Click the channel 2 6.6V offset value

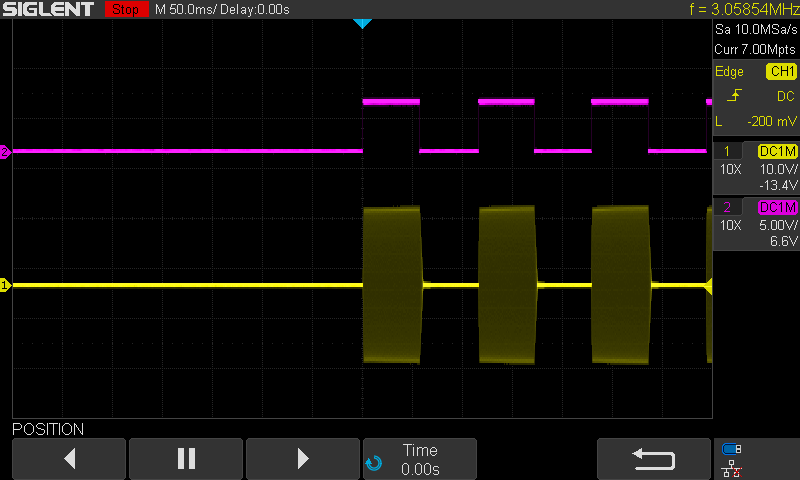tap(784, 241)
